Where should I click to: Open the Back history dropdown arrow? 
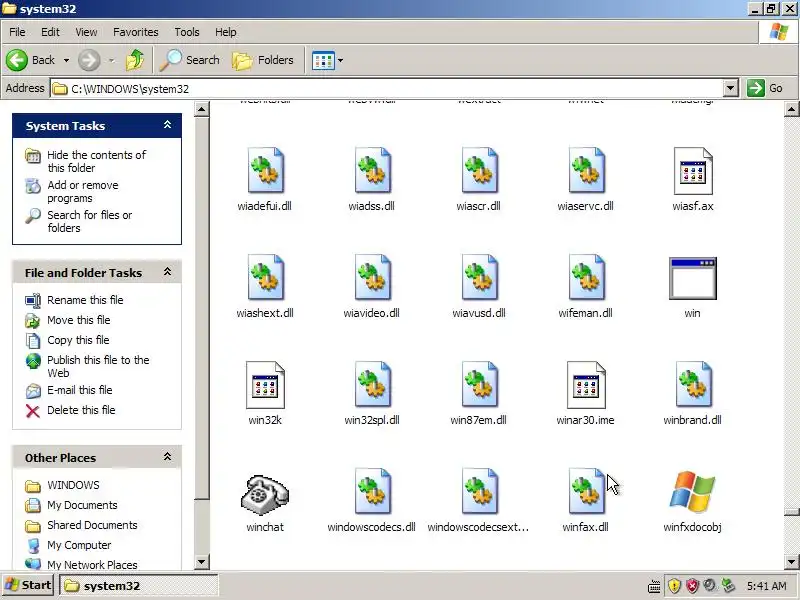66,60
